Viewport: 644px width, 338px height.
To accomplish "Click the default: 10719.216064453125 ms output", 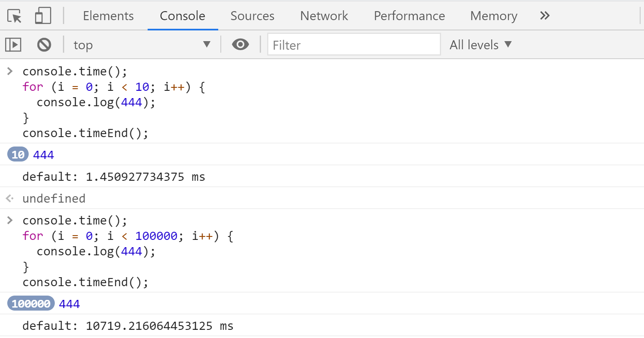I will 128,326.
